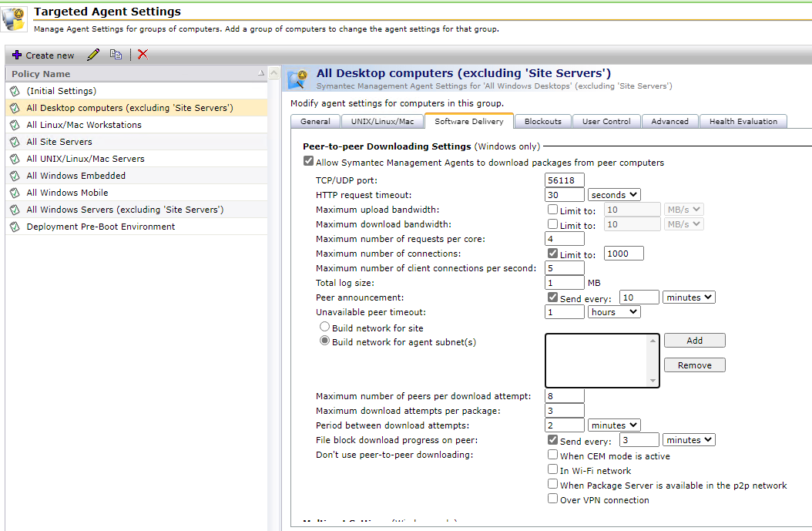Toggle the Peer announcement Send every checkbox
Image resolution: width=812 pixels, height=531 pixels.
pos(552,297)
